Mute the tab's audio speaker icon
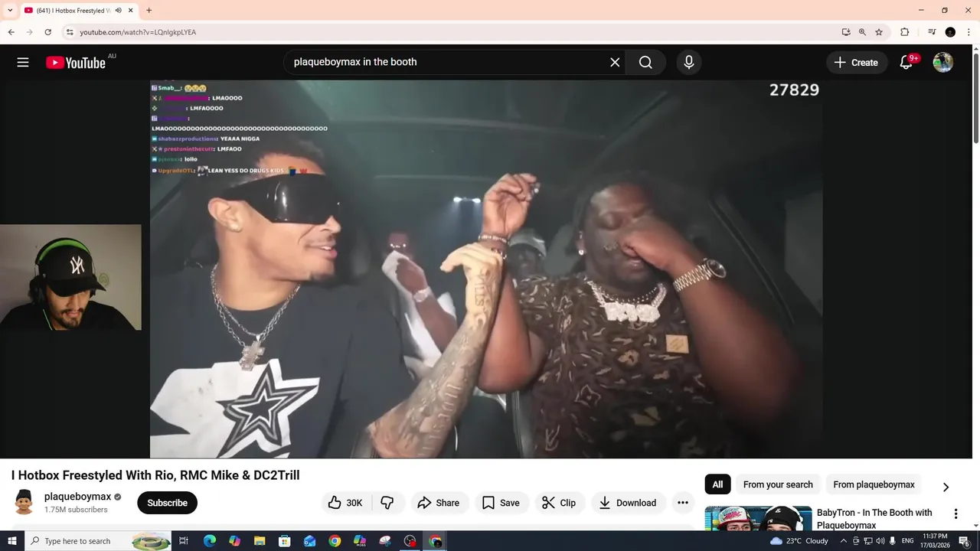The image size is (980, 551). click(x=118, y=10)
